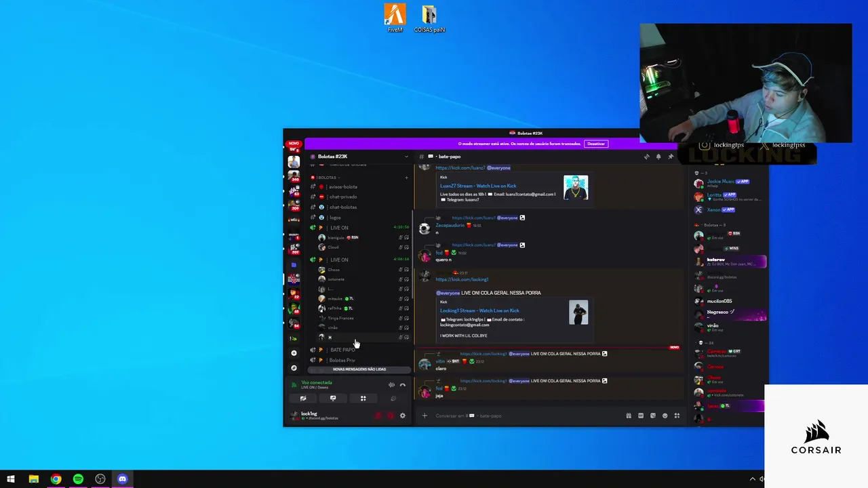Open user settings gear next to lock1ng
868x488 pixels.
coord(402,415)
